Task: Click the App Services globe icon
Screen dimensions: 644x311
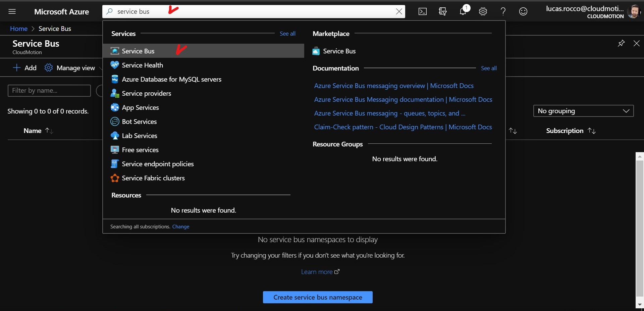Action: [115, 107]
